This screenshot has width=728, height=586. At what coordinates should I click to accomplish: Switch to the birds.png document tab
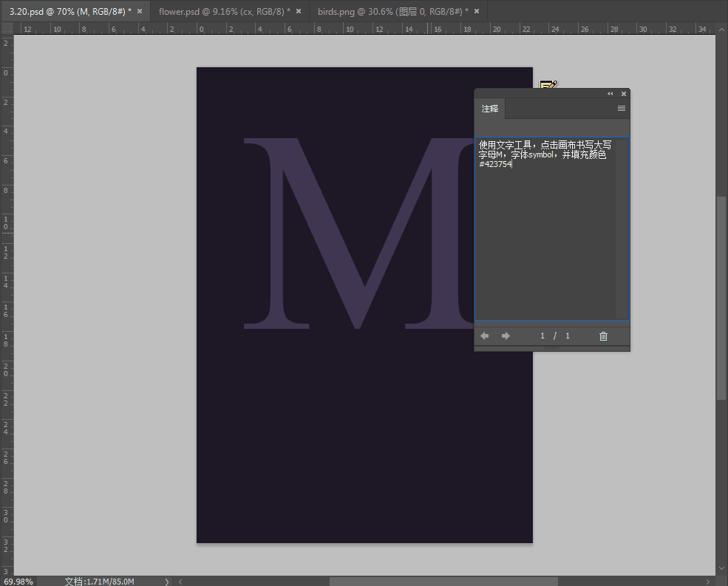(392, 11)
